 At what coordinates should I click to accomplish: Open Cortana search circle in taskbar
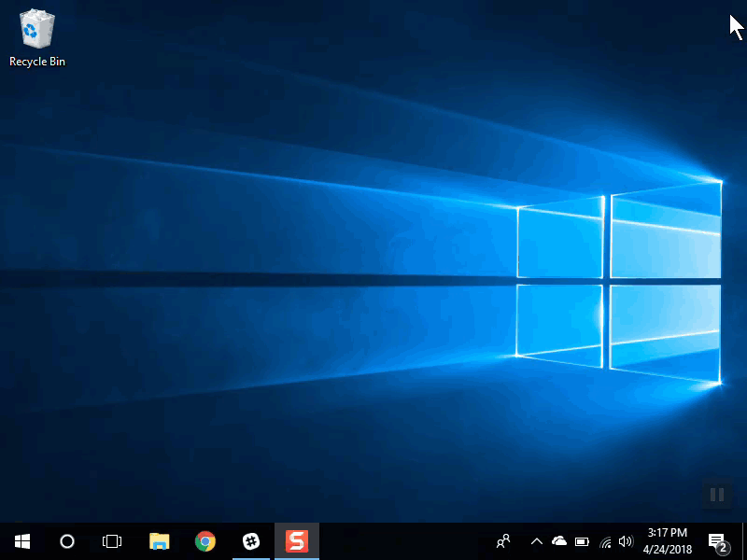[67, 541]
